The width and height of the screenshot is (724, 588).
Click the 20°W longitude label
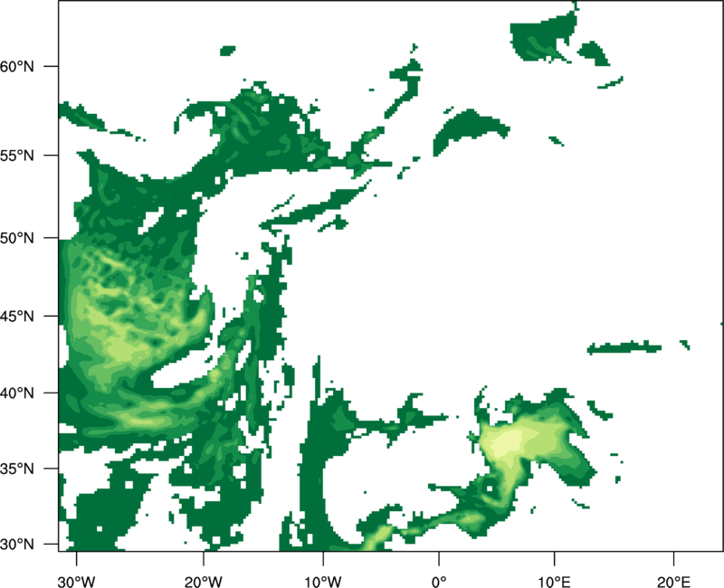[204, 582]
